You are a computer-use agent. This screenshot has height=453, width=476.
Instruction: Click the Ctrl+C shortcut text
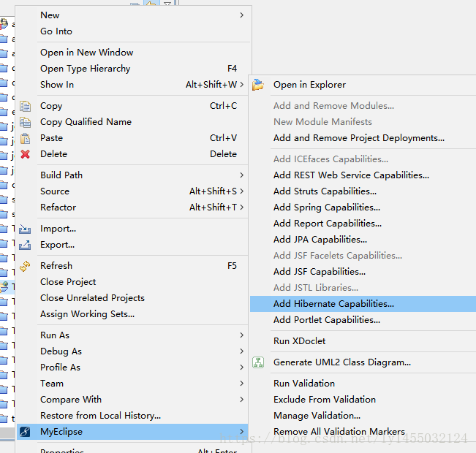[x=224, y=106]
